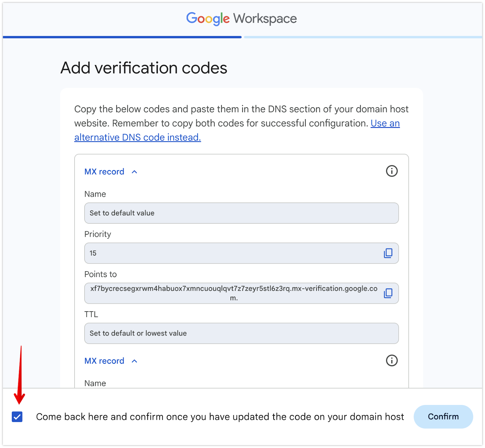
Task: Open info icon for second MX record
Action: coord(392,361)
